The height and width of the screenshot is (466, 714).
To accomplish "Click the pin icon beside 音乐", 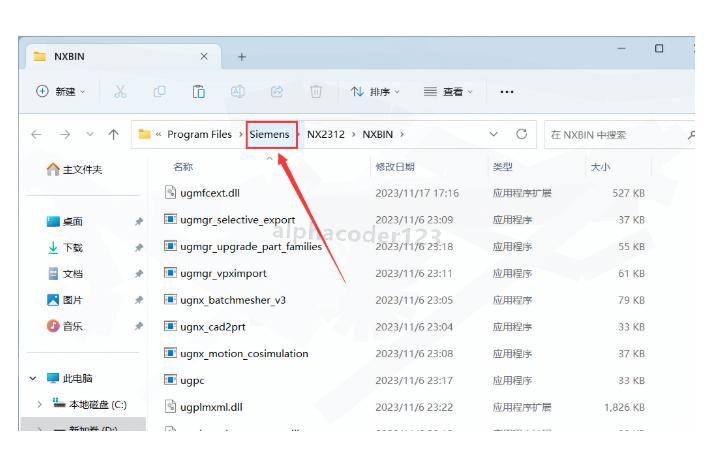I will point(138,326).
